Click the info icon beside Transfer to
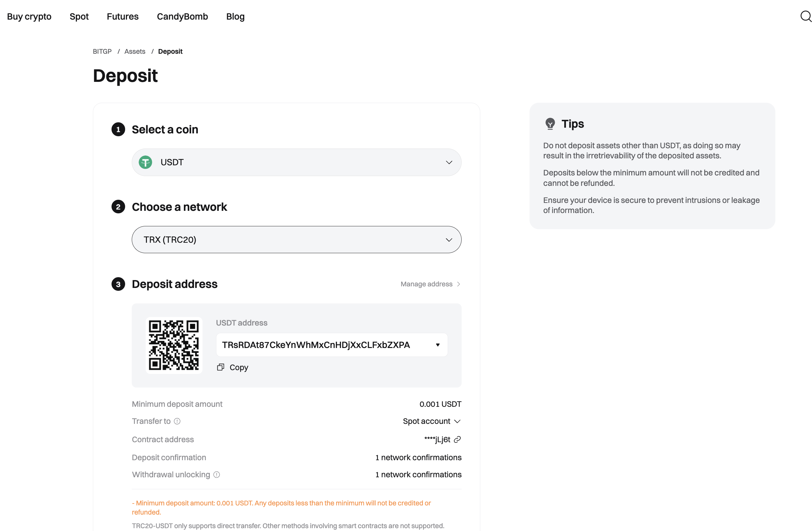This screenshot has width=812, height=531. coord(177,421)
